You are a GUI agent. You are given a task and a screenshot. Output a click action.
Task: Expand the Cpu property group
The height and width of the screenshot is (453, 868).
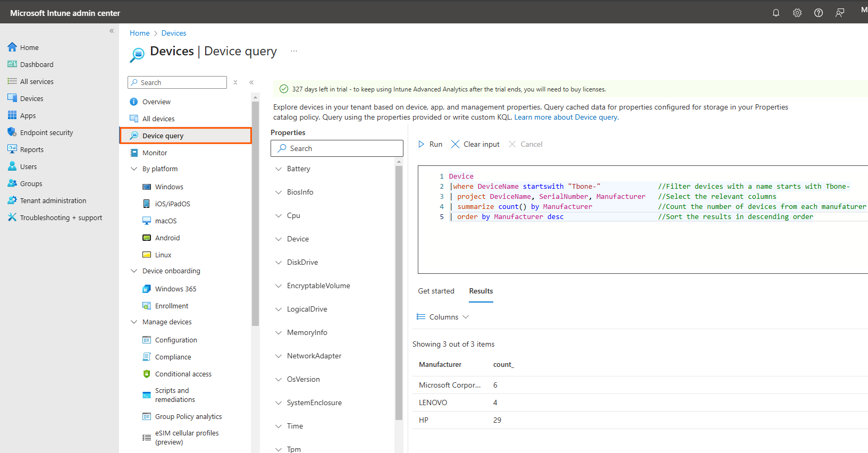coord(279,215)
